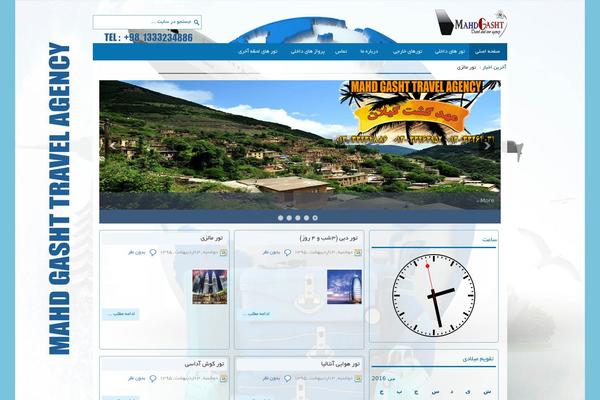600x400 pixels.
Task: Open the Dubai Burj Al Arab thumbnail
Action: (x=344, y=287)
